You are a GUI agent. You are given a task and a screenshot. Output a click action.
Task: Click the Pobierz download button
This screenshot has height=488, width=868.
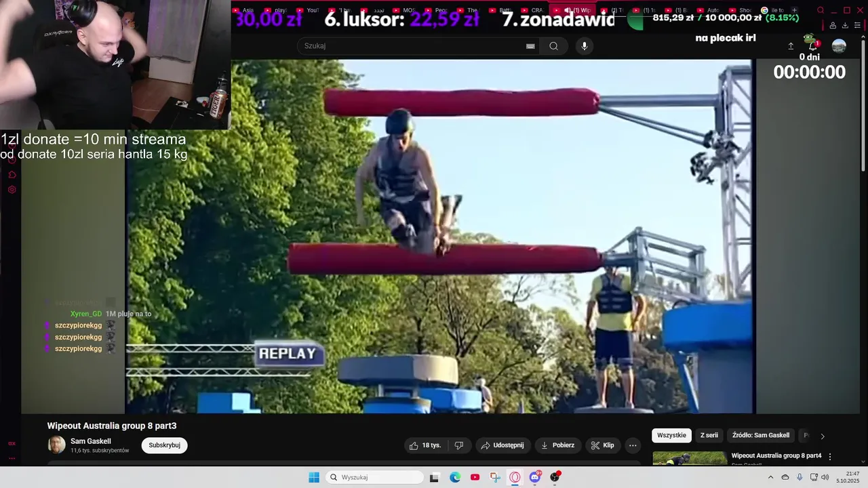click(x=557, y=445)
